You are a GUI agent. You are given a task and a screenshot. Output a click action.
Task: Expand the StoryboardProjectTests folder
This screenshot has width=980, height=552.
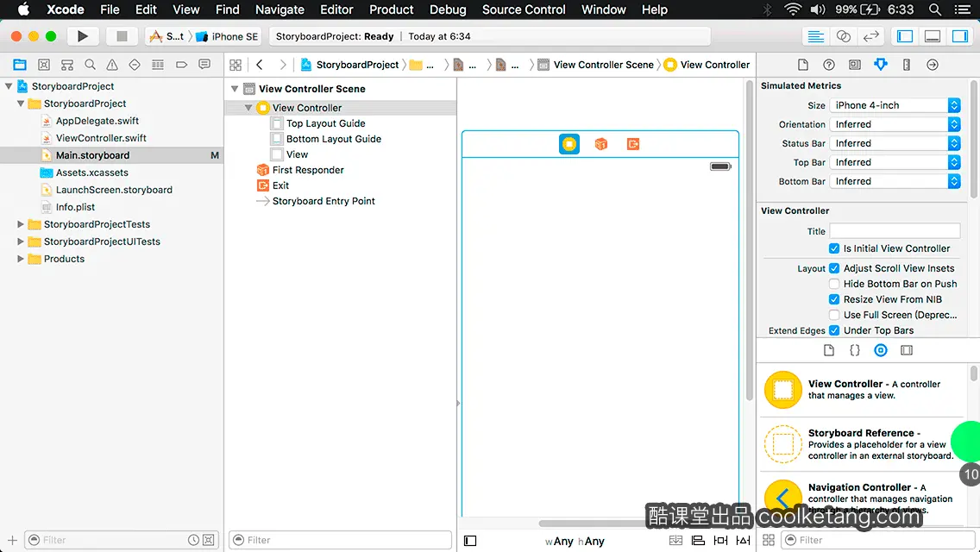click(21, 223)
